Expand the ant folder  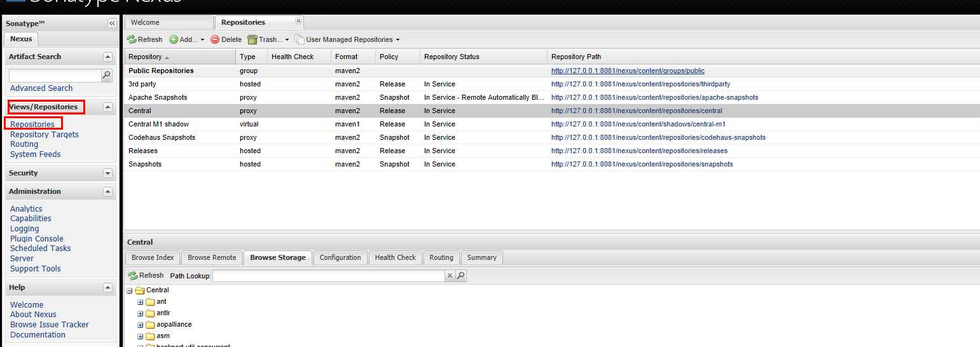[x=141, y=302]
